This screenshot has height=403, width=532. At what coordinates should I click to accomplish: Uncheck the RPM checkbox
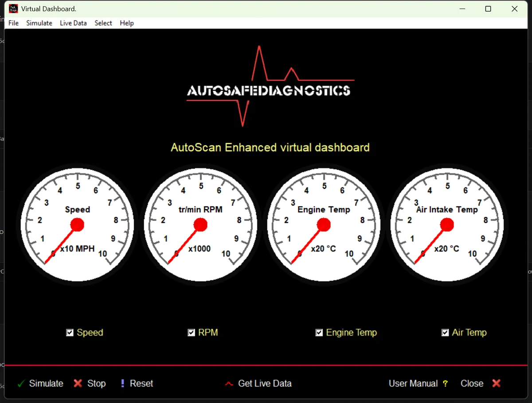pyautogui.click(x=192, y=333)
